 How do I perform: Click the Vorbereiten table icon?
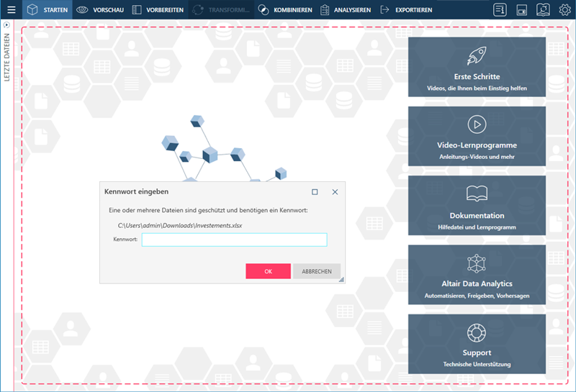137,9
